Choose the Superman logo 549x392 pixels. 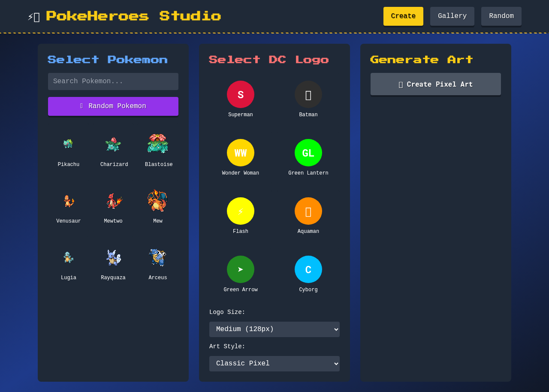click(240, 94)
